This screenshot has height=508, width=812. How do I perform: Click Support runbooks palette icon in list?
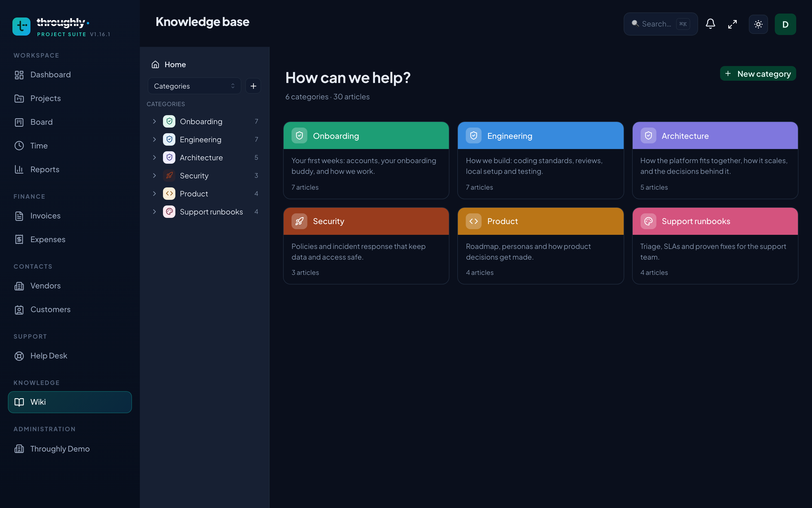pyautogui.click(x=169, y=212)
